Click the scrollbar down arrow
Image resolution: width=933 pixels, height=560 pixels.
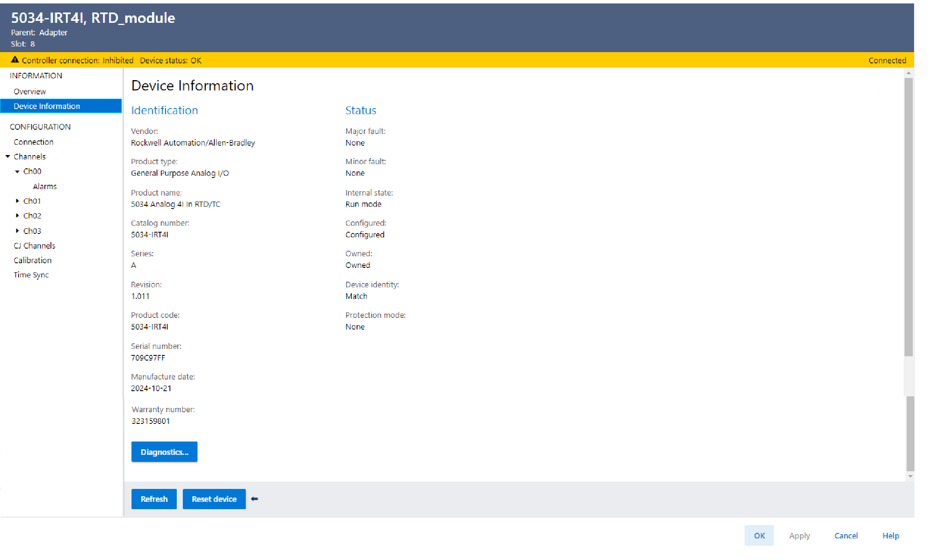tap(910, 476)
